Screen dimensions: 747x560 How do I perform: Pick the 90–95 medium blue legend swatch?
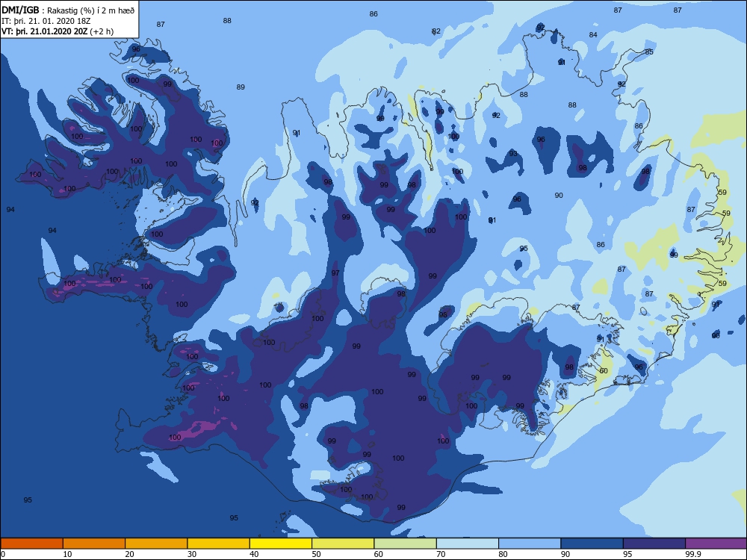pyautogui.click(x=592, y=544)
